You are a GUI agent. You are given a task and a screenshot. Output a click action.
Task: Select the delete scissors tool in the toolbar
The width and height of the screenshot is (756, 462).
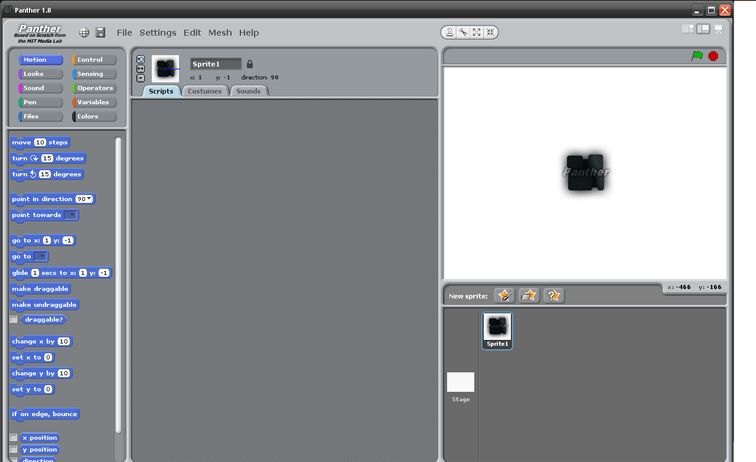click(463, 32)
